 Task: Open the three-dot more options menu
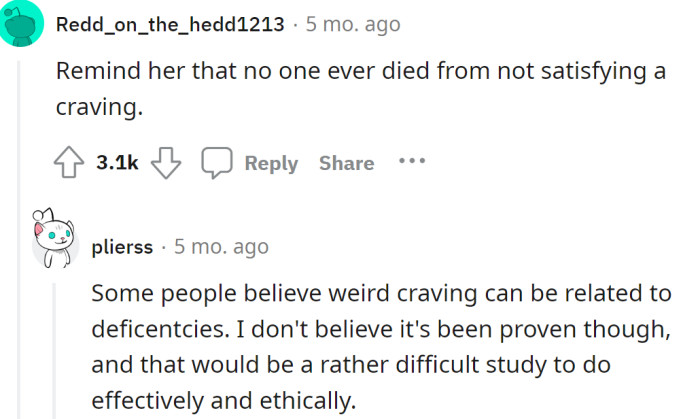tap(412, 161)
